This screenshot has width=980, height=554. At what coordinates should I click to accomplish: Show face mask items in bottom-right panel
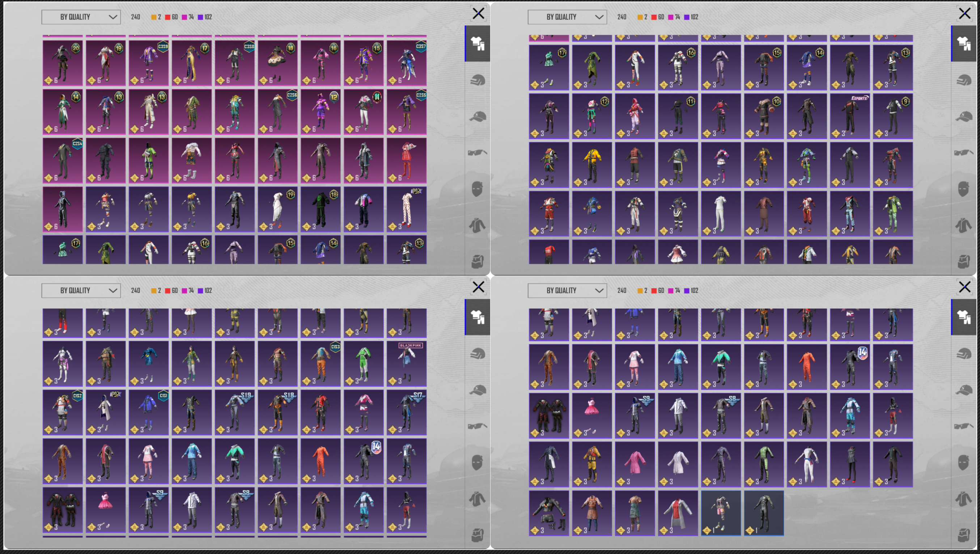tap(964, 463)
